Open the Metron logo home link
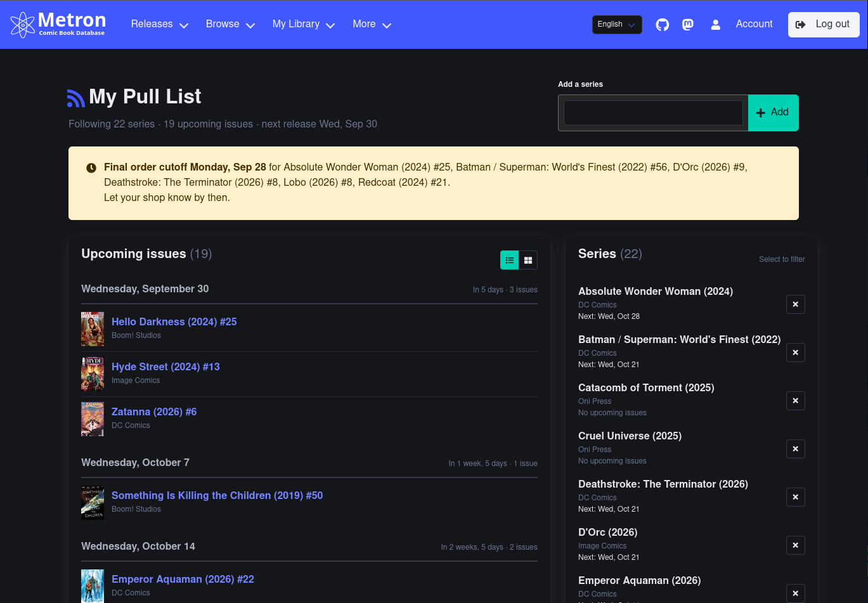Screen dimensions: 868x603 pyautogui.click(x=58, y=24)
